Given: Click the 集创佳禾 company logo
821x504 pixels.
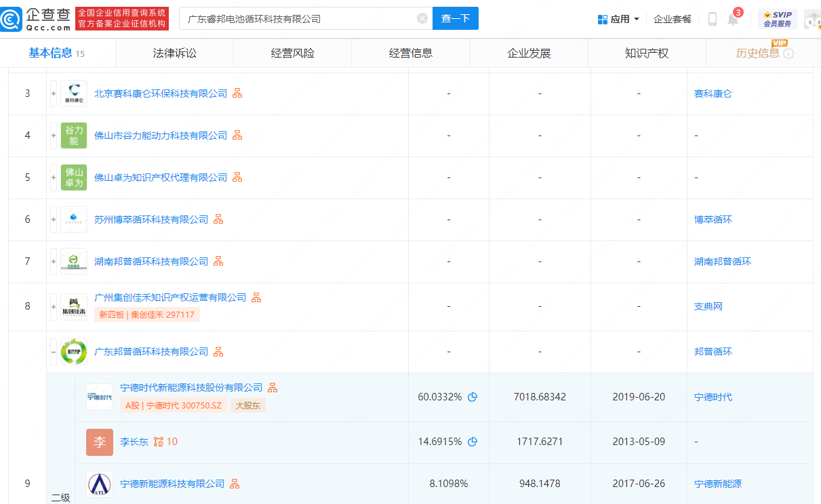Looking at the screenshot, I should coord(74,307).
